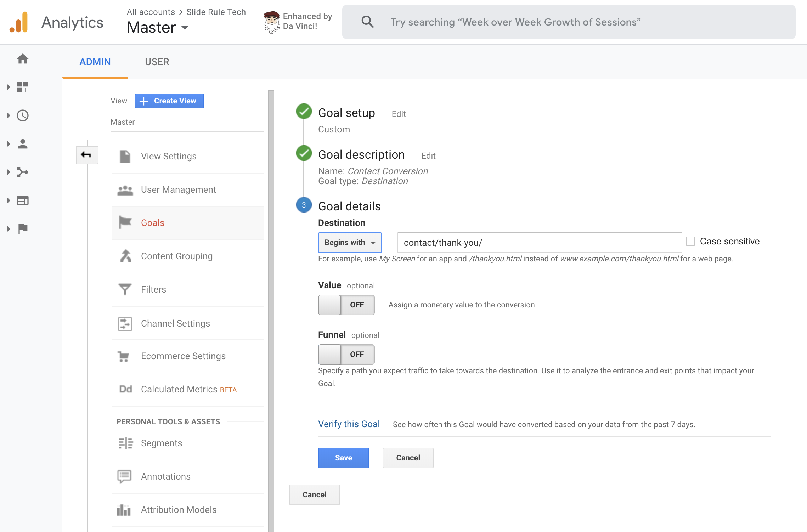Open the Behavior page icon
807x532 pixels.
(x=23, y=200)
